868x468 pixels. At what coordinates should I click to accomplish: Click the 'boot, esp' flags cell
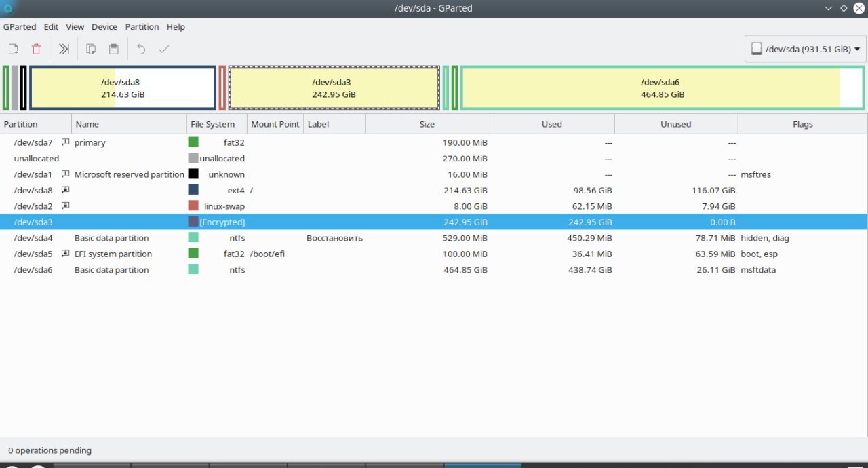pos(759,254)
